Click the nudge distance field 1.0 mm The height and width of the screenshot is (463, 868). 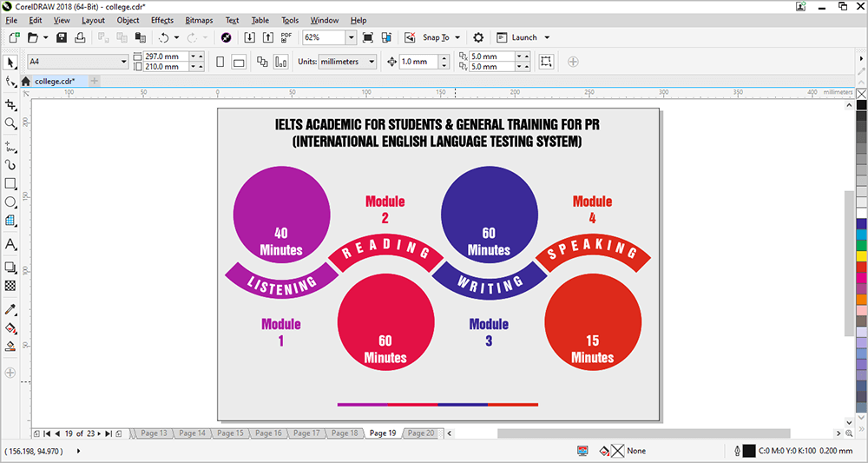click(x=419, y=62)
